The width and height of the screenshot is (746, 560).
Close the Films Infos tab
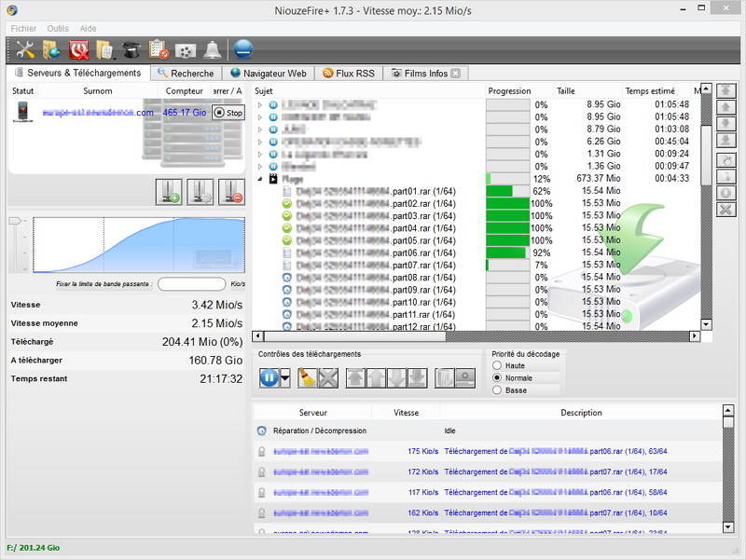pos(456,74)
